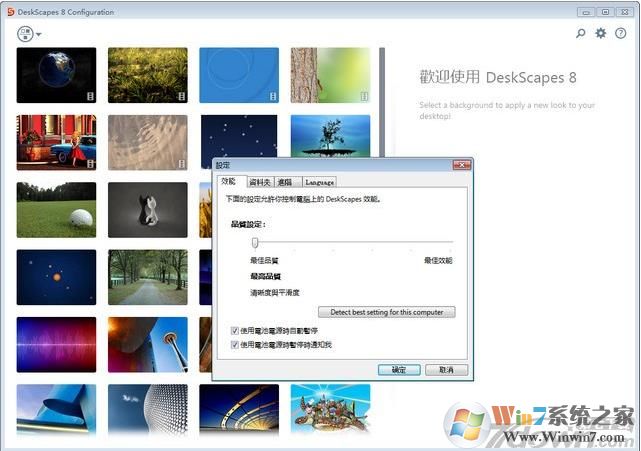Click Detect best setting for this computer
This screenshot has height=451, width=641.
386,312
